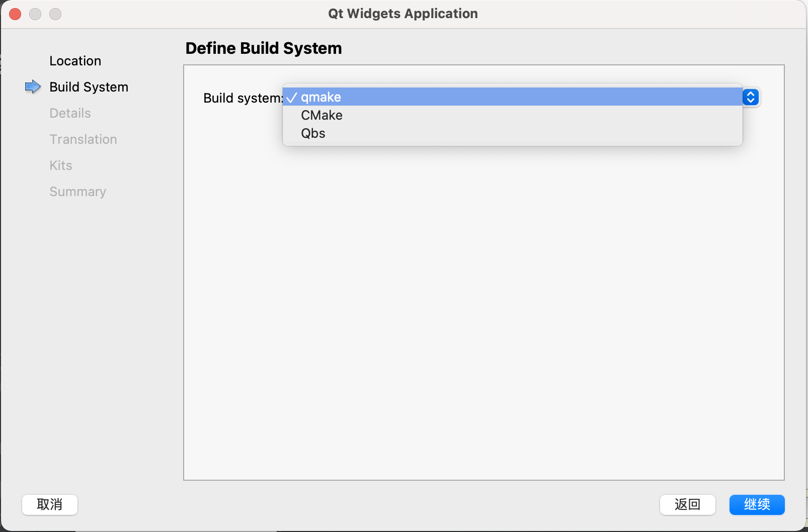The width and height of the screenshot is (808, 532).
Task: Select the Details step in sidebar
Action: (70, 113)
